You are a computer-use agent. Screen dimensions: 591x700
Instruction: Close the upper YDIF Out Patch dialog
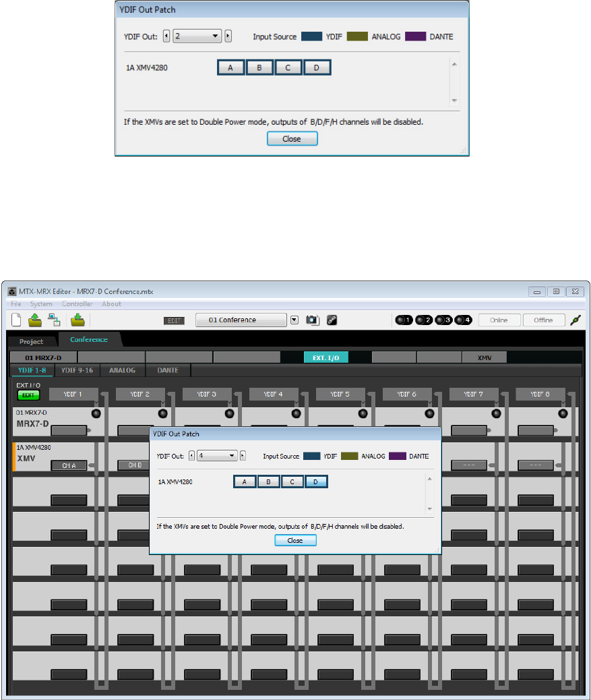(x=292, y=139)
